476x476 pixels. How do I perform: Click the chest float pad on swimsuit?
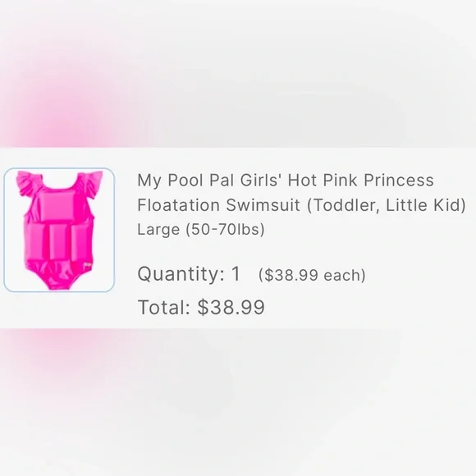[55, 205]
